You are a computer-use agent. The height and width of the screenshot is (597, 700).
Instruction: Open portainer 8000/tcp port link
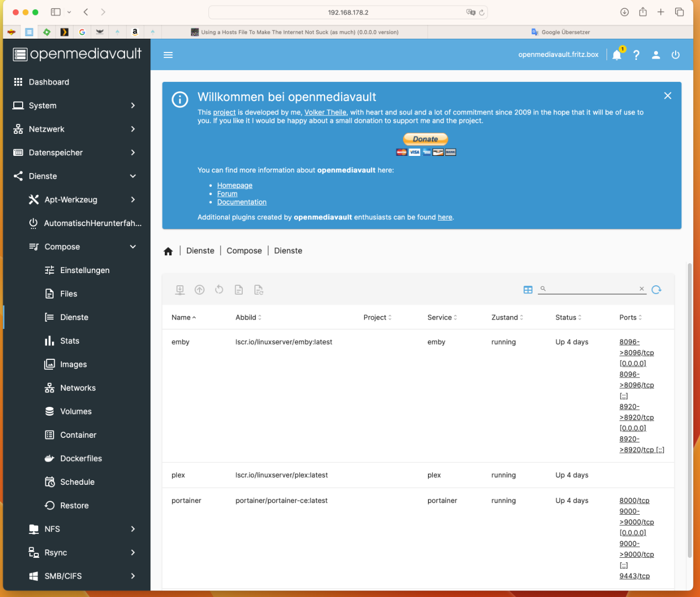click(634, 500)
